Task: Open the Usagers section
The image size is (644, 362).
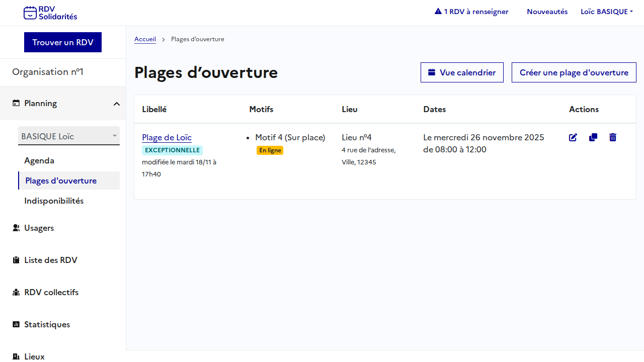Action: pyautogui.click(x=39, y=228)
